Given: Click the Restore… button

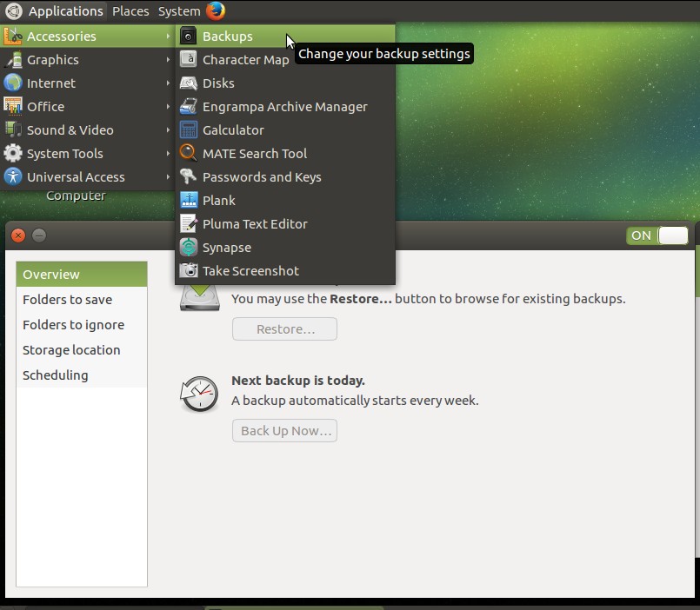Looking at the screenshot, I should click(x=285, y=328).
